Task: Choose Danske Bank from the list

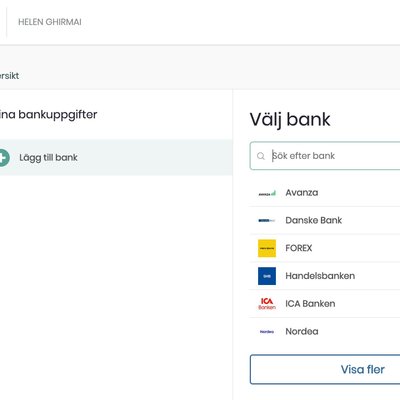Action: pos(325,220)
